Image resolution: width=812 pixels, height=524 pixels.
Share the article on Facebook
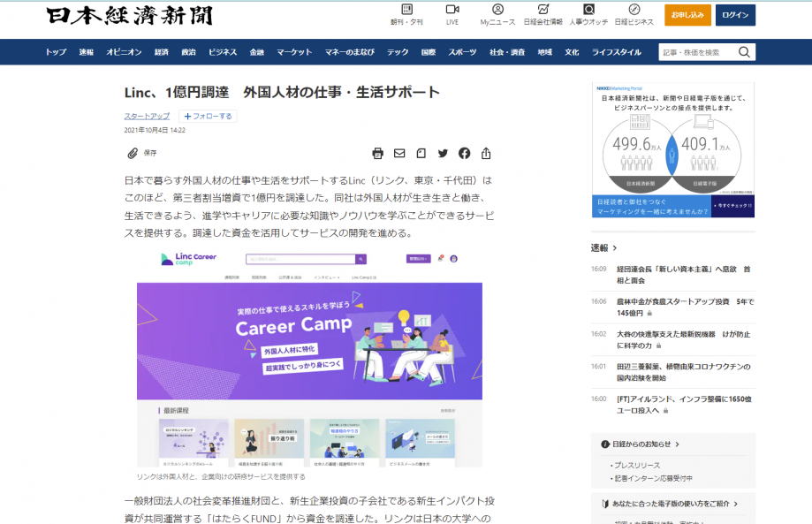[x=465, y=153]
